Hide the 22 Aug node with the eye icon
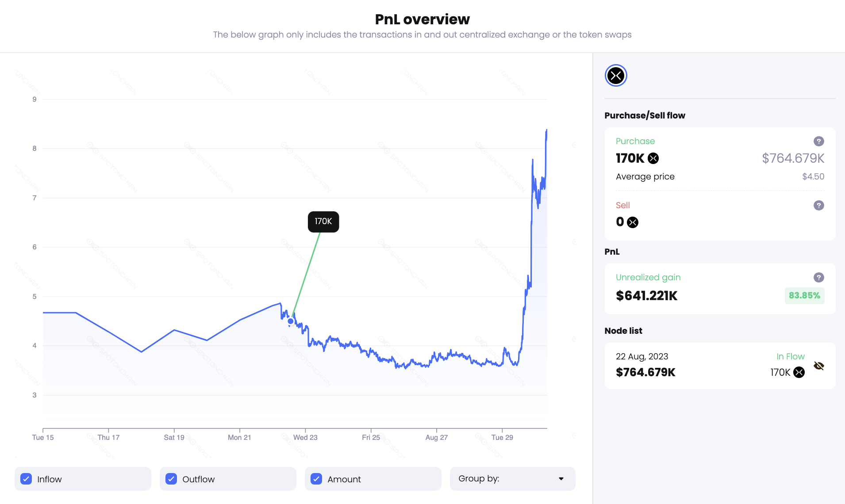Image resolution: width=845 pixels, height=504 pixels. (818, 366)
